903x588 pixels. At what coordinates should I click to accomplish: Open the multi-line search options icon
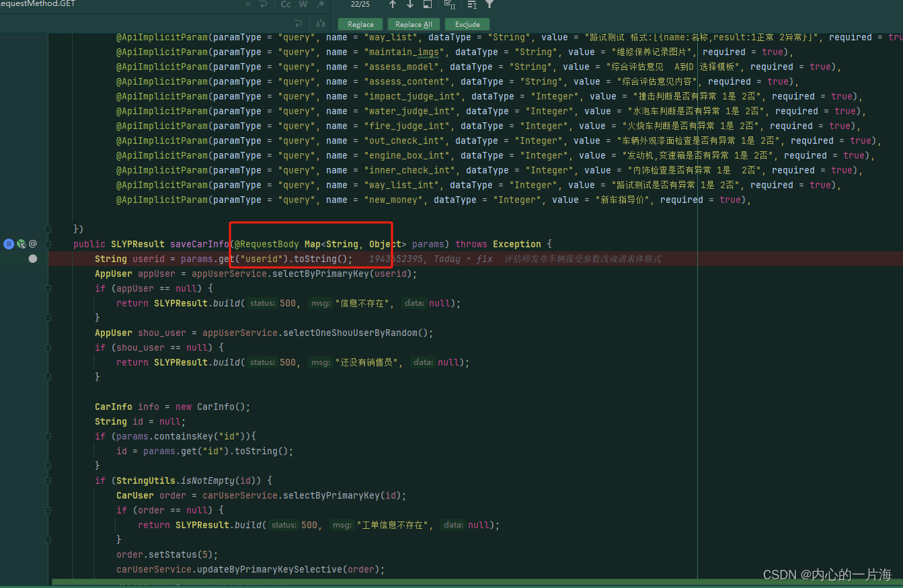472,4
